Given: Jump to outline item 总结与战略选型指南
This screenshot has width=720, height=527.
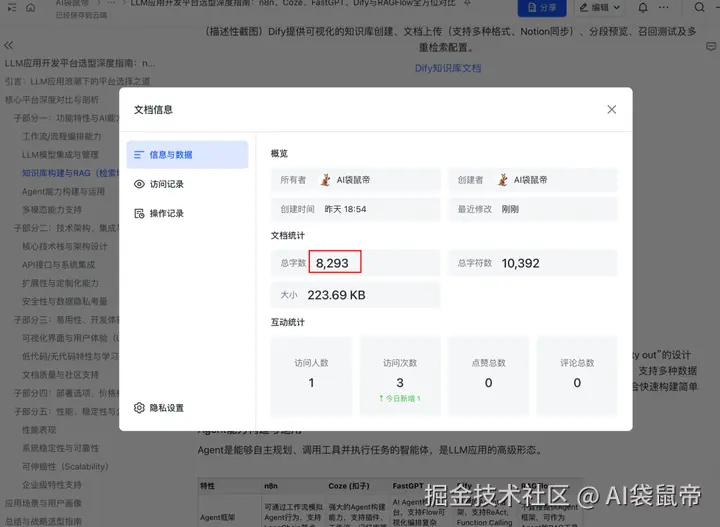Looking at the screenshot, I should tap(43, 521).
